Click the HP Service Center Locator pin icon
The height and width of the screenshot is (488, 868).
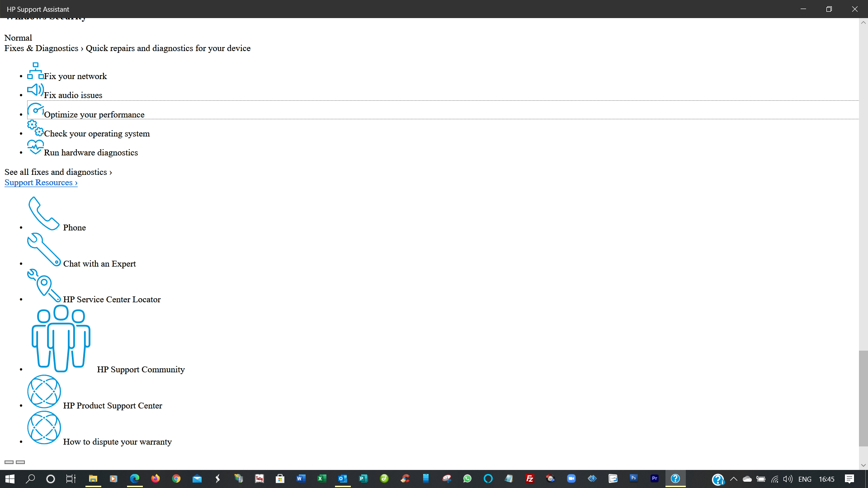pos(44,286)
